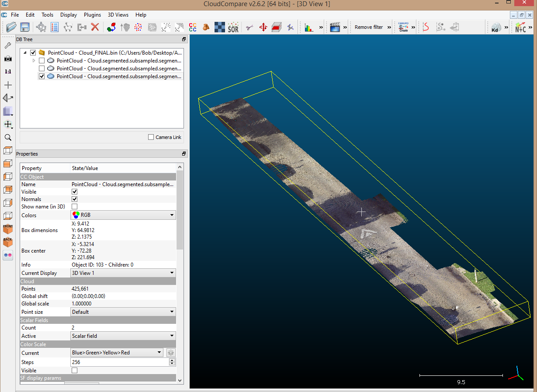Screen dimensions: 537x392
Task: Open the Help menu
Action: pyautogui.click(x=141, y=15)
